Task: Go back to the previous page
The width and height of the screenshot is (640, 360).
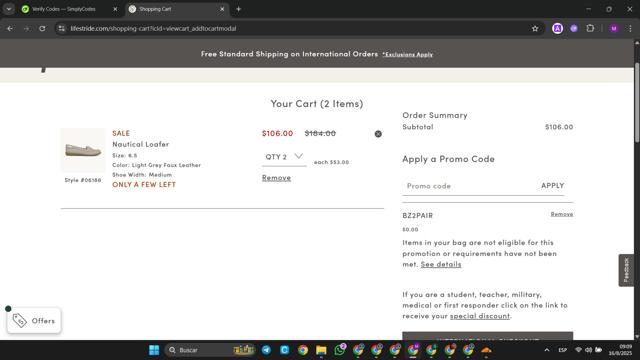Action: [x=10, y=29]
